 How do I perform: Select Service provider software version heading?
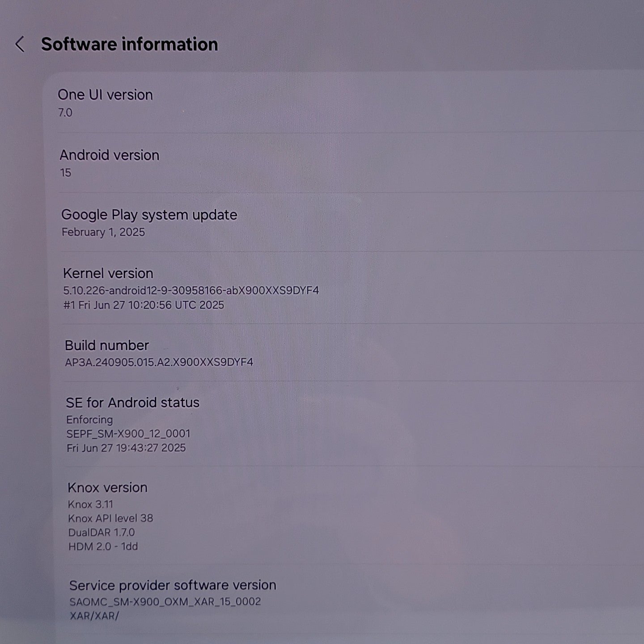pyautogui.click(x=173, y=585)
